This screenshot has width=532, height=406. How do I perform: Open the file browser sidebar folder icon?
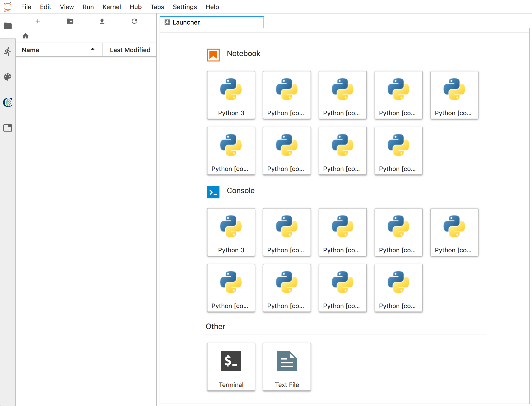[8, 26]
